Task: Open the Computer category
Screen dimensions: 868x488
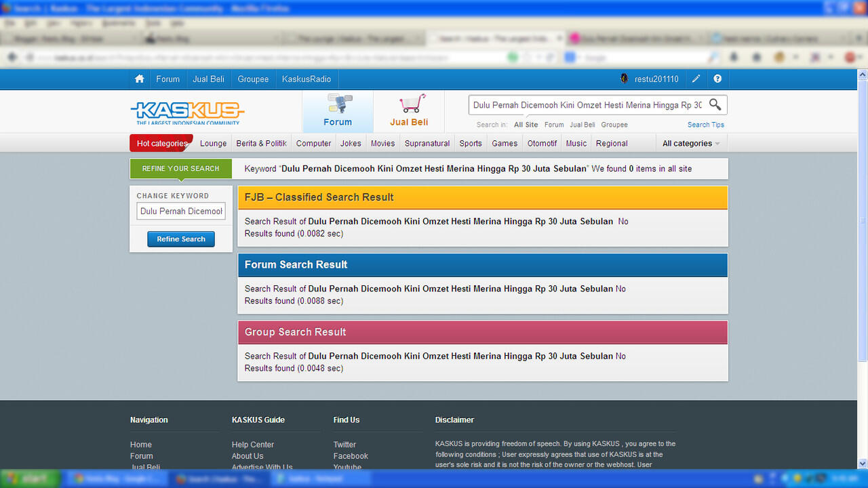Action: pos(313,143)
